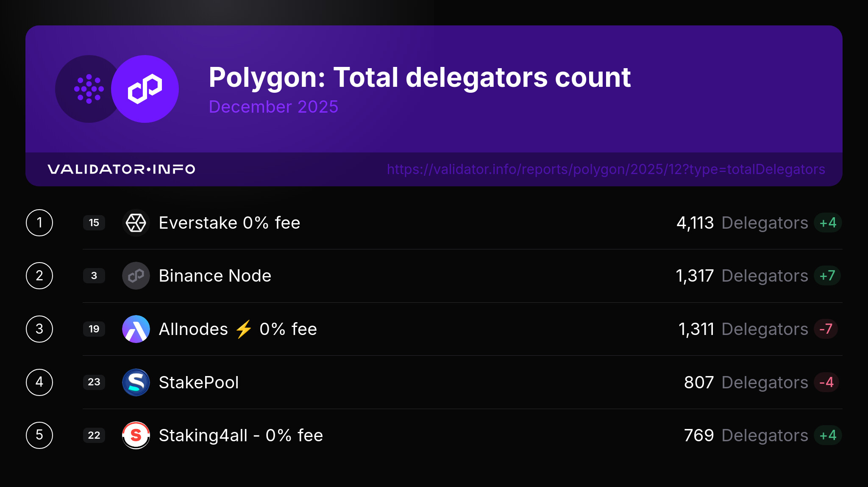Click the Polygon: Total delegators count title
This screenshot has height=487, width=868.
coord(420,77)
